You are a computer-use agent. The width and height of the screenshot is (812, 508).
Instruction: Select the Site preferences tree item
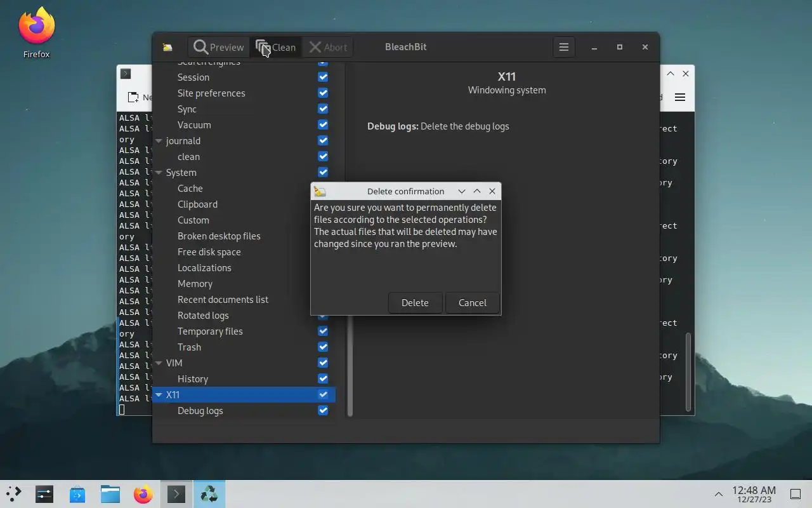click(211, 93)
